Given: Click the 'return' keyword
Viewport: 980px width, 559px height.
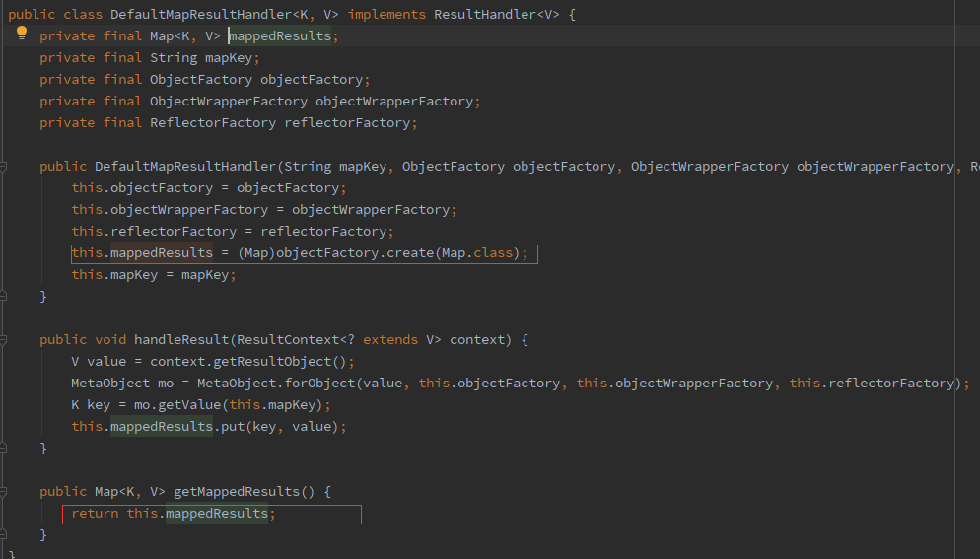Looking at the screenshot, I should 95,514.
